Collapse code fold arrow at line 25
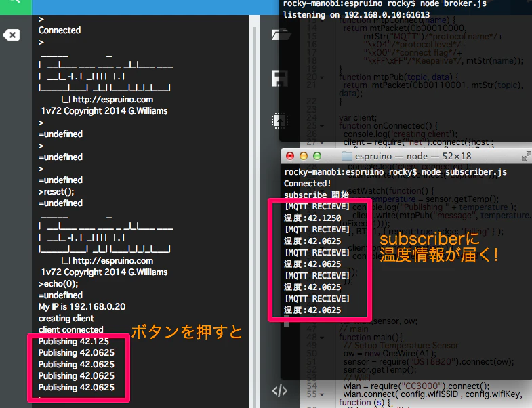Viewport: 532px width, 408px height. (x=322, y=126)
